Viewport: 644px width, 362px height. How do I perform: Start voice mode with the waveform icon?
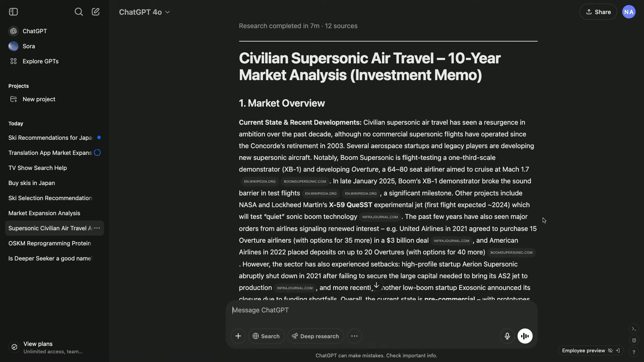[x=525, y=336]
